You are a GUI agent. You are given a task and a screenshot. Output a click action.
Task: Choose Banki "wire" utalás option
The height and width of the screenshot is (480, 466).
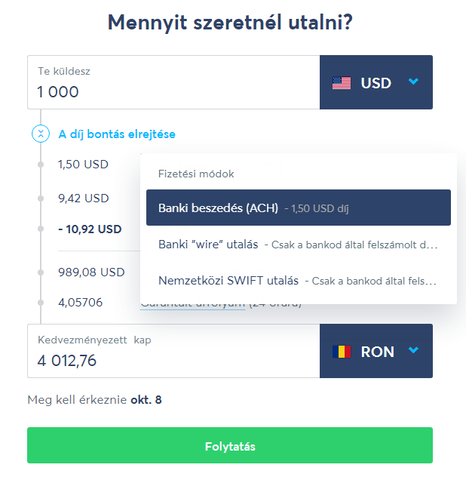pos(298,244)
